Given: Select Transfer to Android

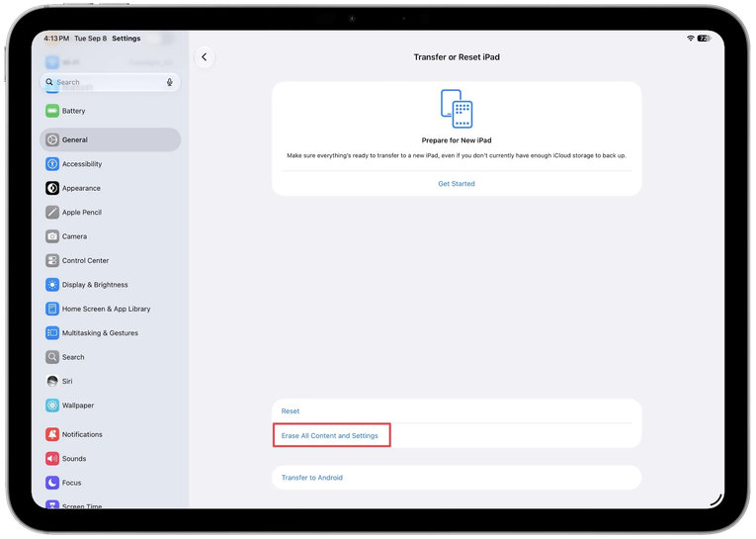Looking at the screenshot, I should click(457, 478).
